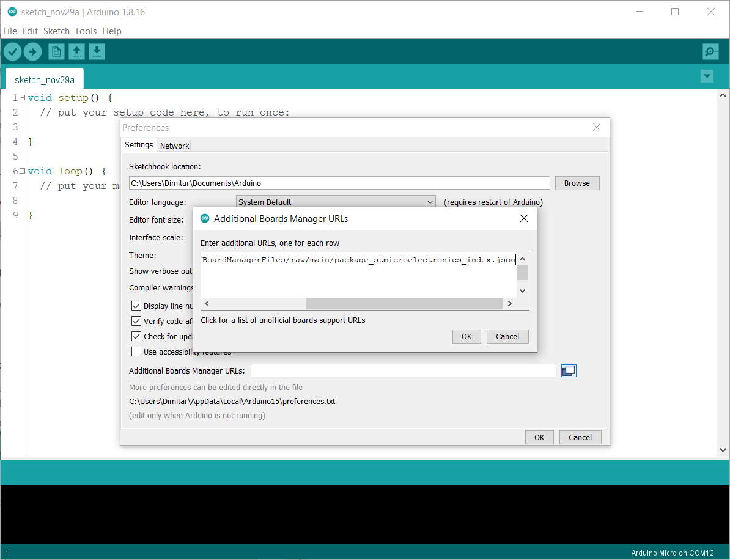
Task: Click the Save sketch down-arrow icon
Action: pos(97,52)
